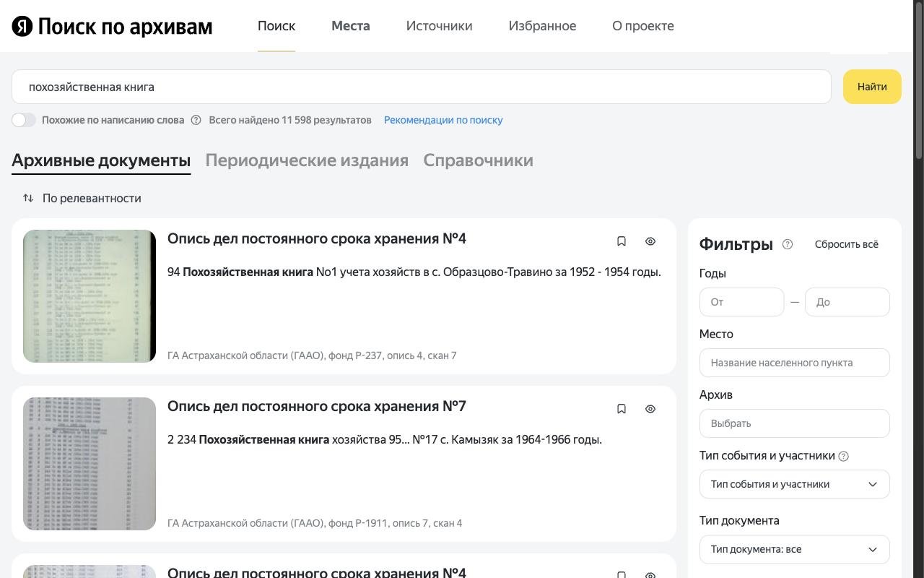Focus the От year input field
924x578 pixels.
coord(741,302)
